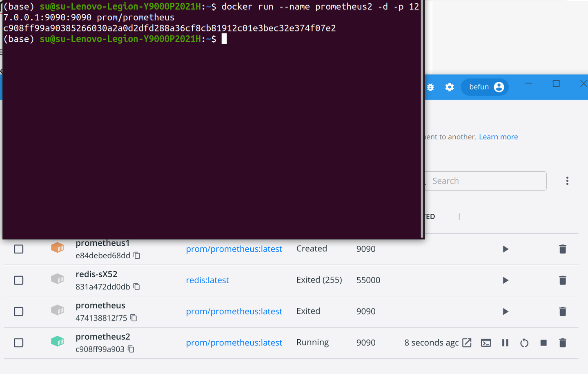This screenshot has width=588, height=374.
Task: Open the befun account menu
Action: (485, 87)
